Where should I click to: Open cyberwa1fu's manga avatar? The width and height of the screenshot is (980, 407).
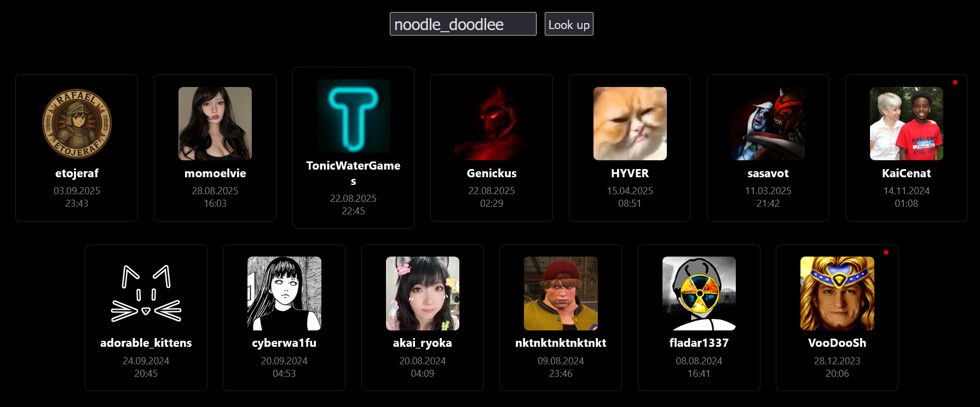click(284, 294)
